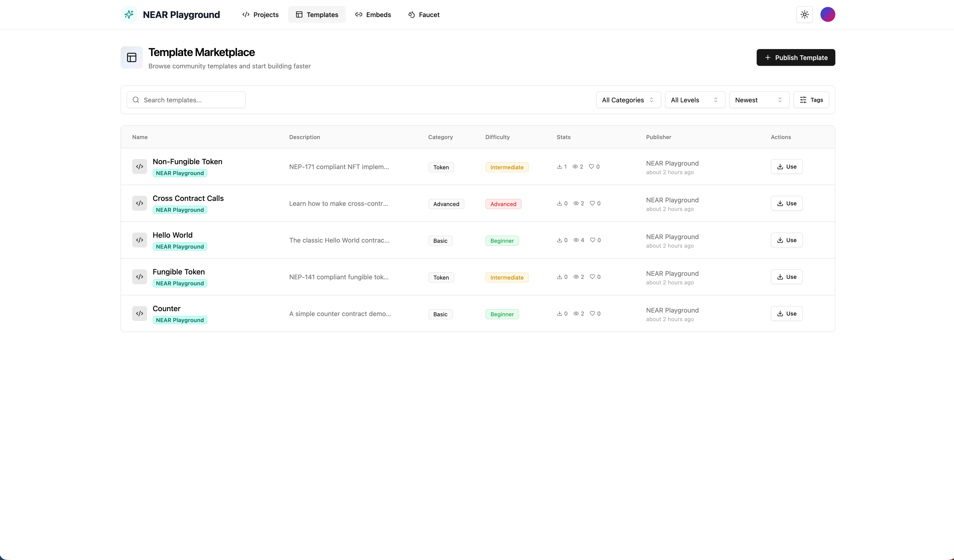Image resolution: width=954 pixels, height=560 pixels.
Task: Click the Intermediate badge in Fungible Token row
Action: tap(507, 277)
